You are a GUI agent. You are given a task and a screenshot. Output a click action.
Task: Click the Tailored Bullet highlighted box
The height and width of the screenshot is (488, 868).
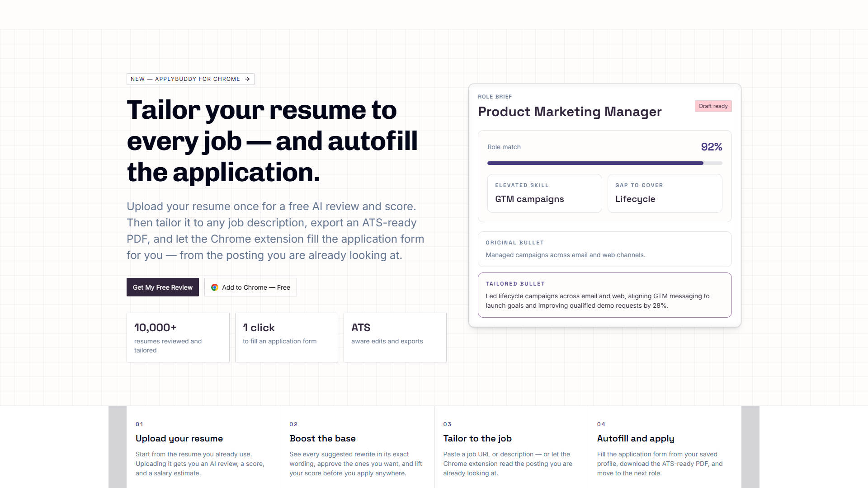[604, 295]
